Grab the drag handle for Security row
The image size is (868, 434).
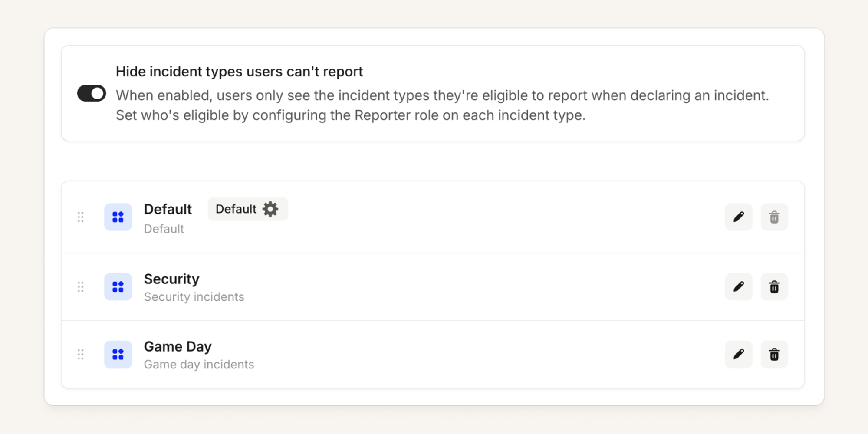pyautogui.click(x=81, y=287)
